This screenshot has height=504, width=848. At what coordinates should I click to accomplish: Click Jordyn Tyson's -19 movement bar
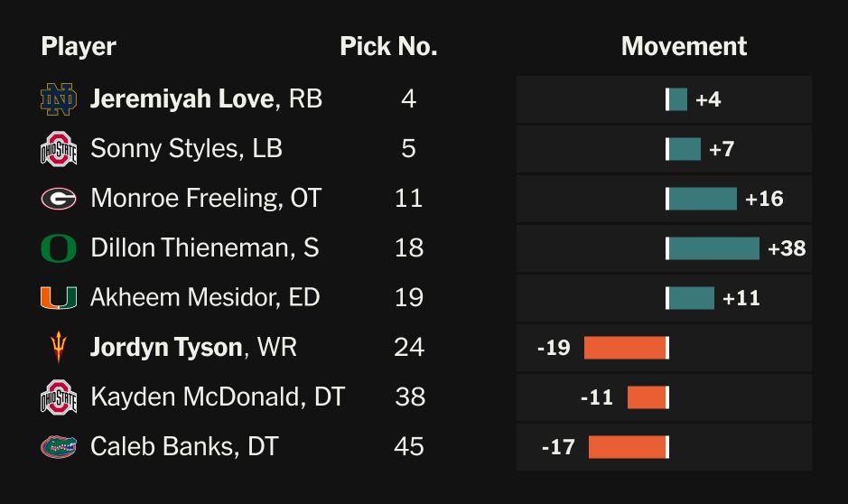coord(624,348)
